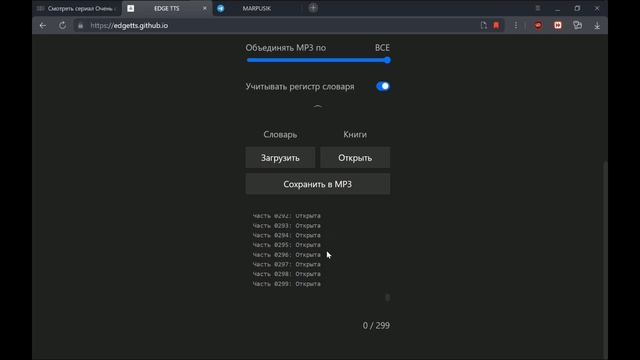Click the Объединять MP3 по slider
This screenshot has width=640, height=360.
click(x=318, y=60)
